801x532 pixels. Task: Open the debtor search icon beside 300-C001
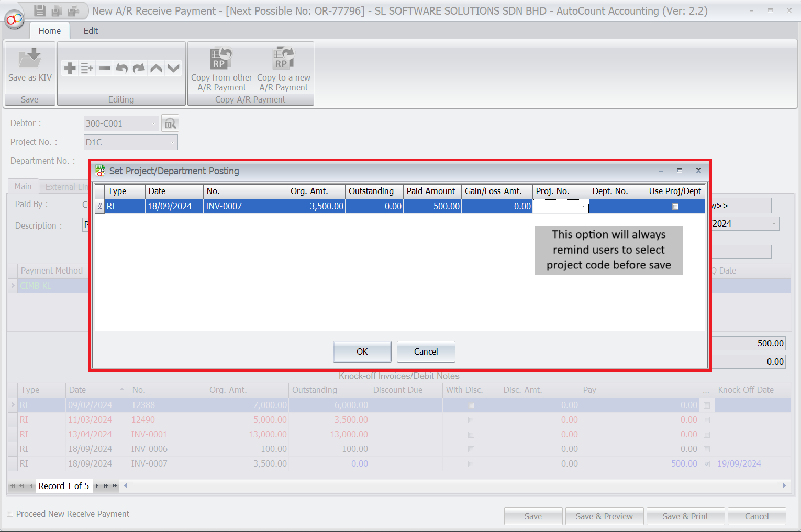(x=170, y=123)
